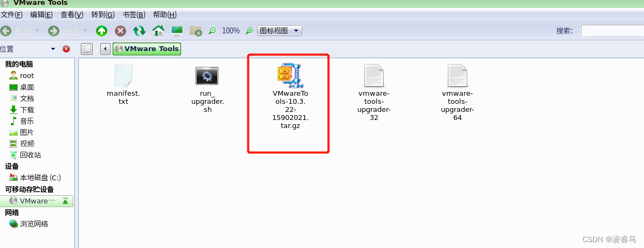Open the 查看(V) menu
Image resolution: width=644 pixels, height=248 pixels.
(72, 15)
